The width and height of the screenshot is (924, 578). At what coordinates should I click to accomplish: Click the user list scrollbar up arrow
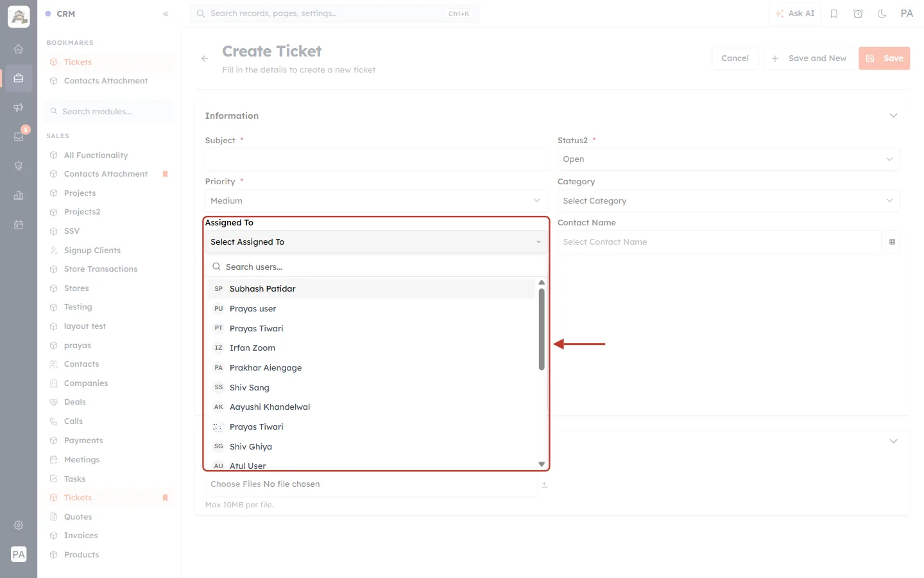pyautogui.click(x=542, y=283)
